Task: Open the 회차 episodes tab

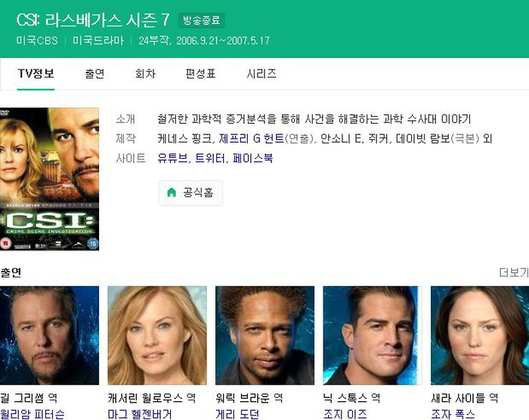Action: pyautogui.click(x=145, y=73)
